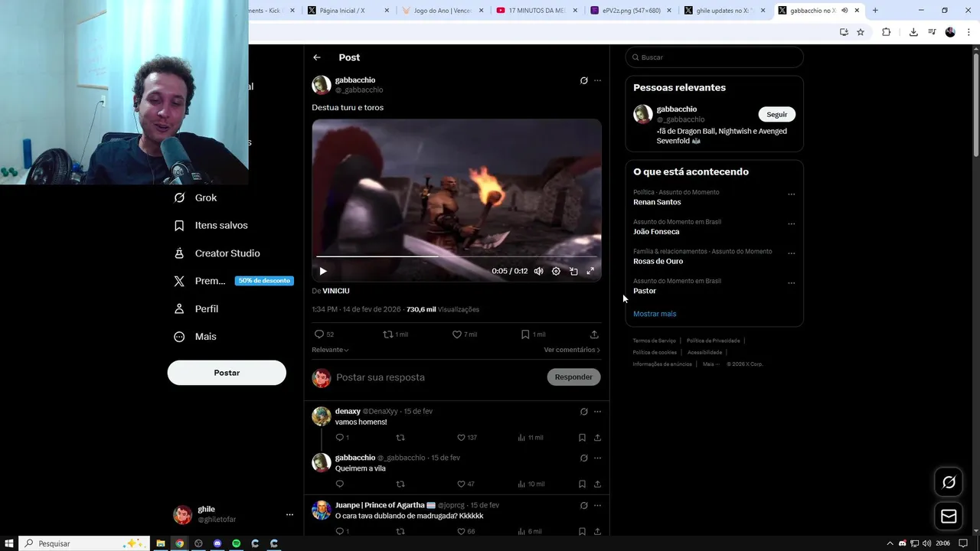Open Spotify from the taskbar

pyautogui.click(x=236, y=543)
